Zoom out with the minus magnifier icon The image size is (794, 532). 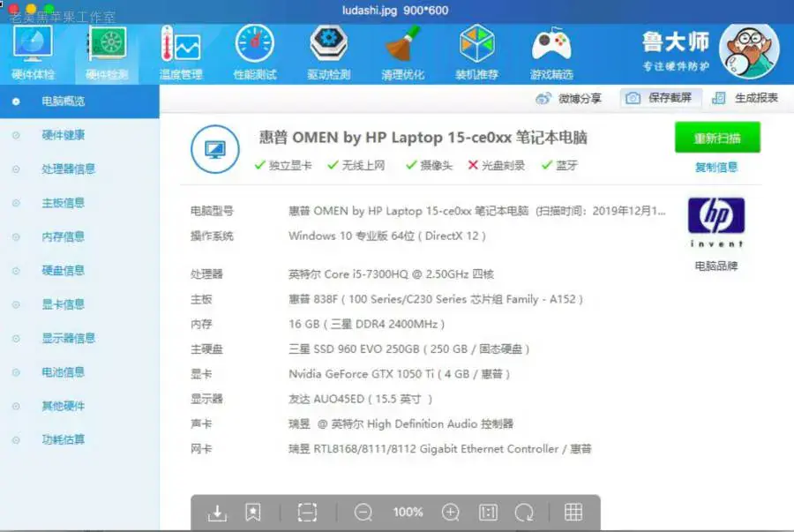pyautogui.click(x=363, y=513)
